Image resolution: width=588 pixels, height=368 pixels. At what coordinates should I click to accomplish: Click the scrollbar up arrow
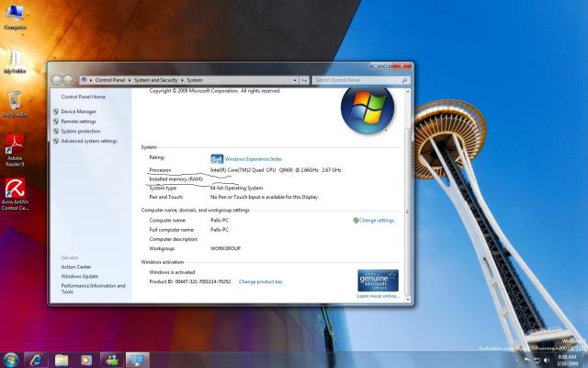(x=408, y=91)
